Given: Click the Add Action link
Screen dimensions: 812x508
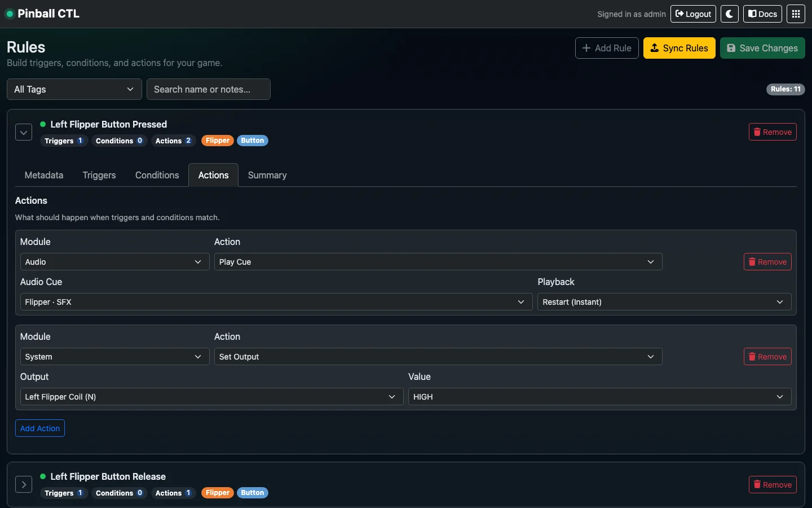Looking at the screenshot, I should coord(39,428).
